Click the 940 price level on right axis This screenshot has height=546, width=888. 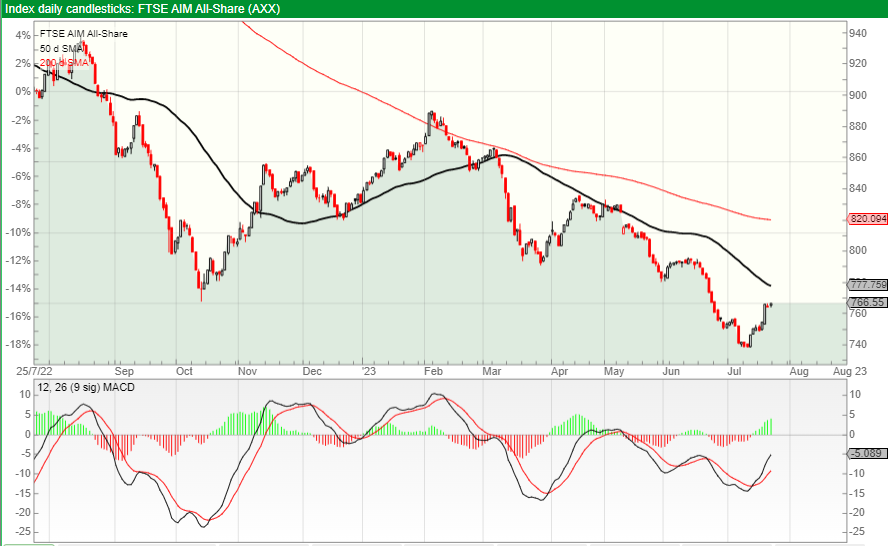858,33
